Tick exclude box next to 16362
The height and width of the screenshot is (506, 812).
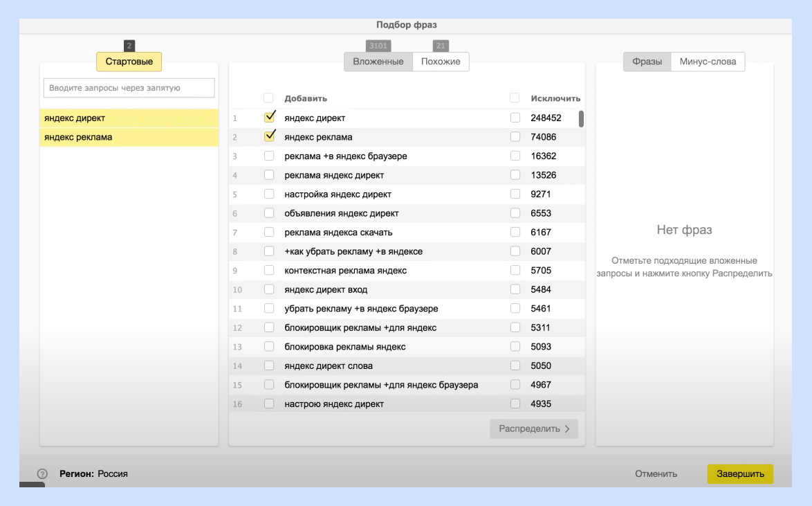[515, 156]
